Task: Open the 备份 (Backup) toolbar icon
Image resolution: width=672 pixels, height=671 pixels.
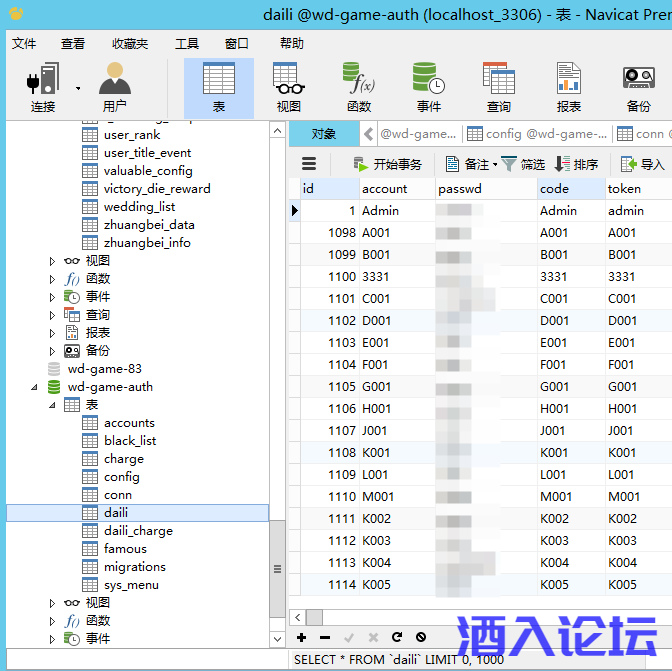Action: pyautogui.click(x=638, y=86)
